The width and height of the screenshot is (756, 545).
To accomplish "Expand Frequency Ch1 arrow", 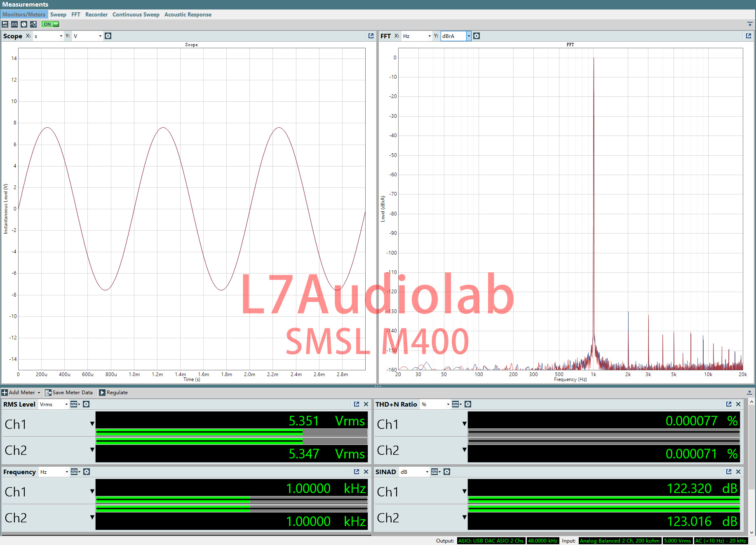I will click(92, 491).
